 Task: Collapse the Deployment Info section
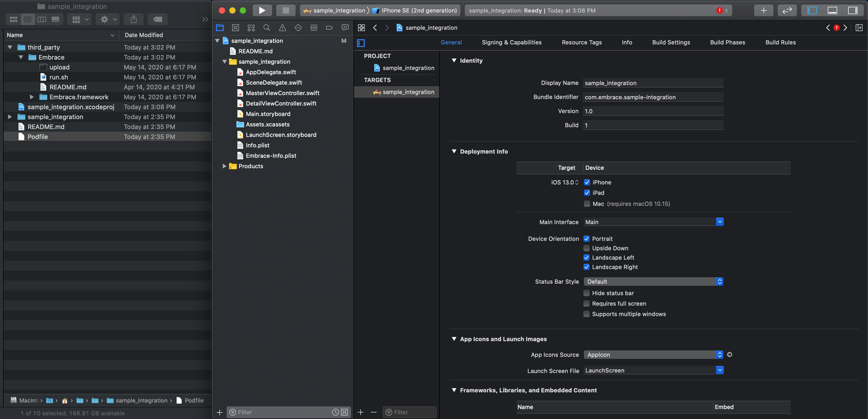click(x=454, y=151)
